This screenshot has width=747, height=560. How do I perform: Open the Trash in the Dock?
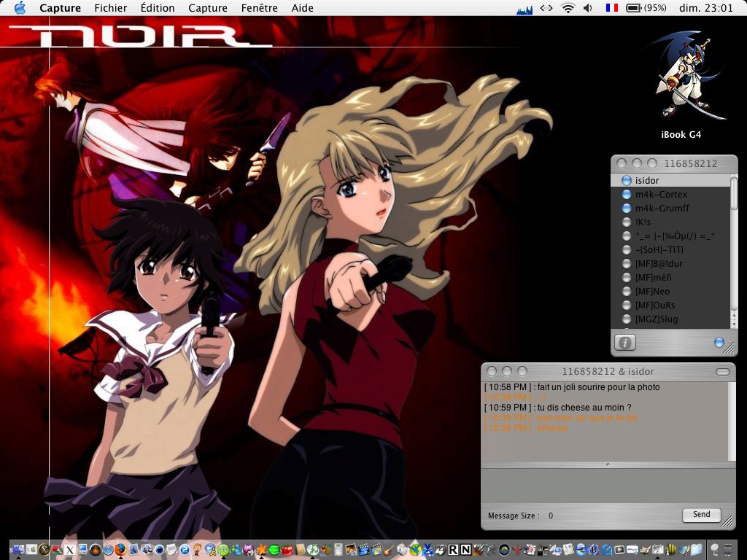pyautogui.click(x=729, y=550)
